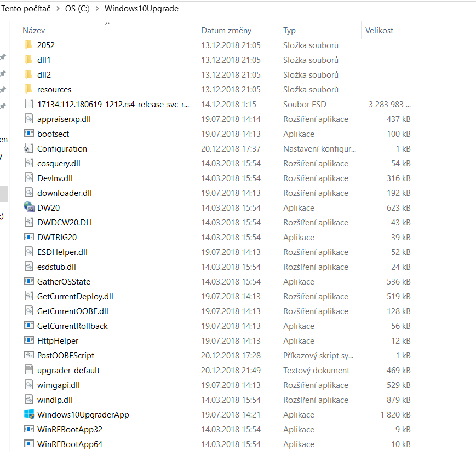Select the WinREBootApp32 icon
The image size is (476, 463).
(x=29, y=429)
